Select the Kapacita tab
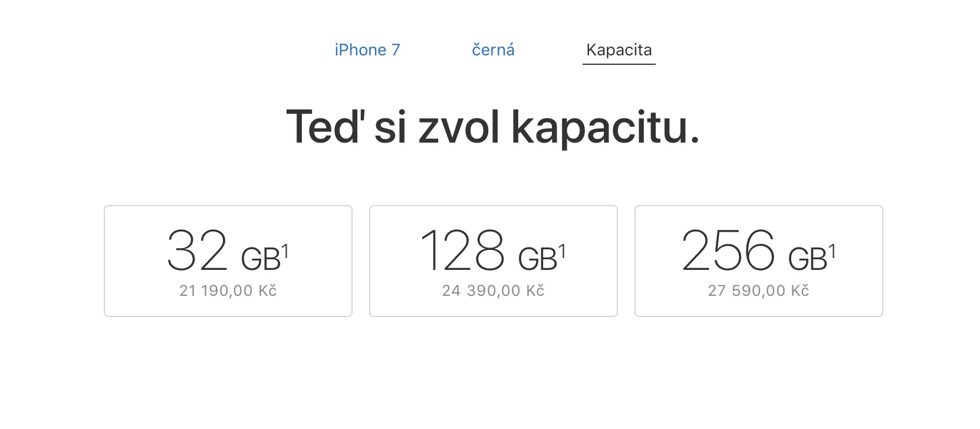This screenshot has width=980, height=429. 619,50
